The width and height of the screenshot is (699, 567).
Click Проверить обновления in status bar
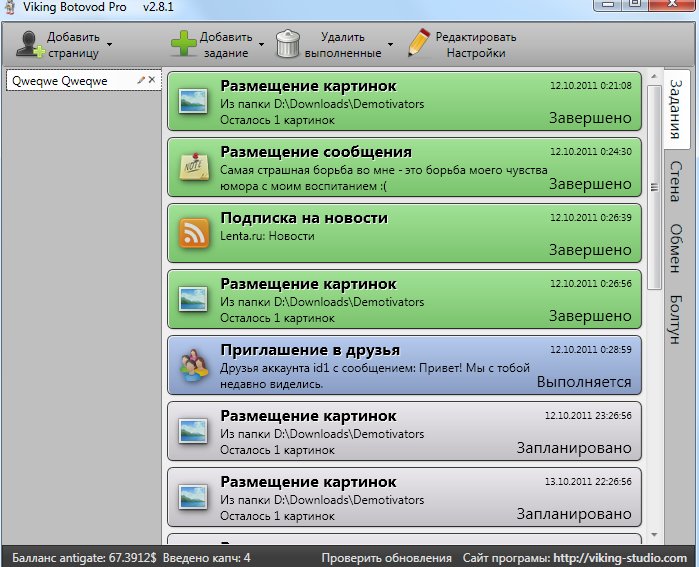386,558
